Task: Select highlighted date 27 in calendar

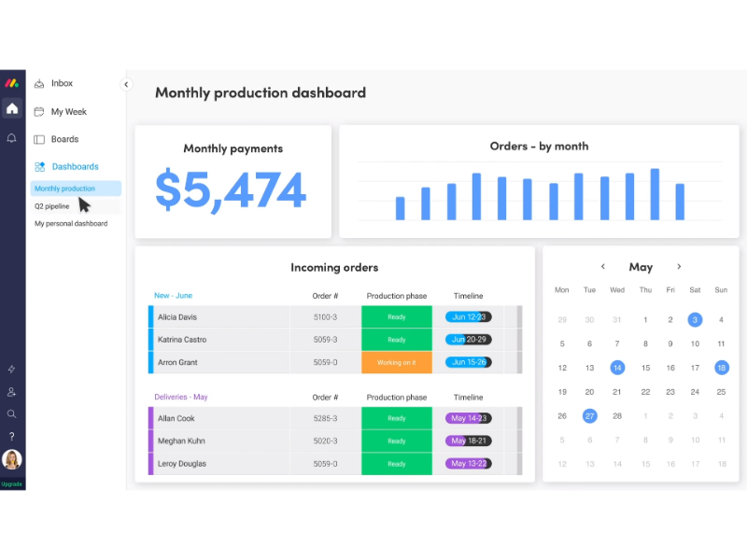Action: pyautogui.click(x=590, y=415)
